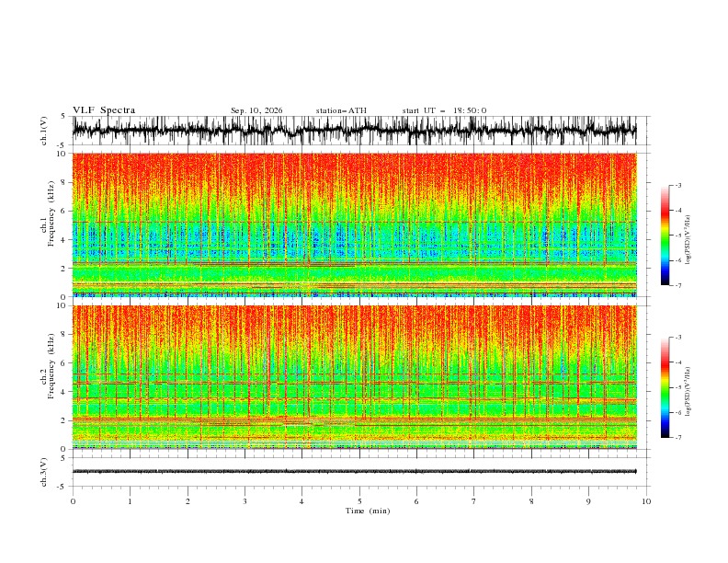Click the VLF Spectra title text

coord(104,110)
